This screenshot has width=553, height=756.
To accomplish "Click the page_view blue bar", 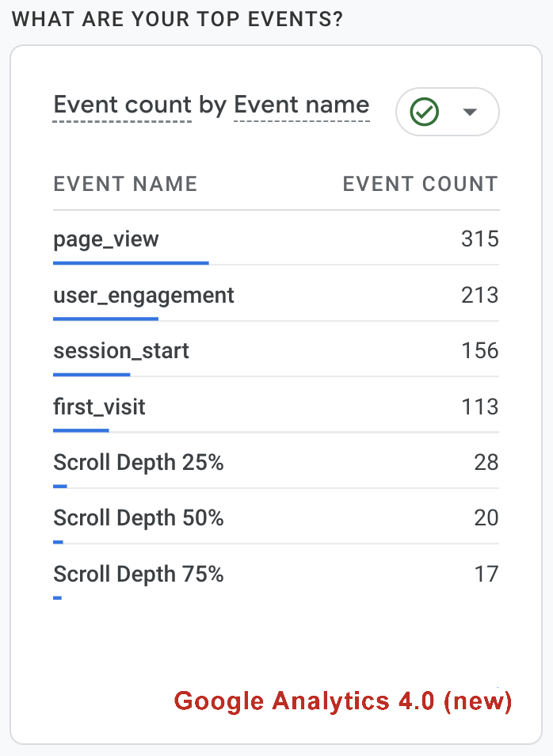I will point(131,262).
